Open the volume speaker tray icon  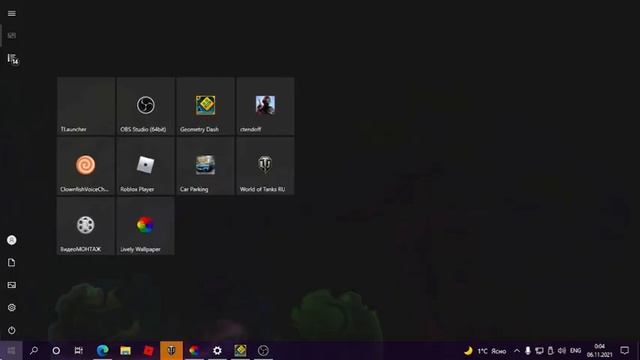click(x=562, y=351)
